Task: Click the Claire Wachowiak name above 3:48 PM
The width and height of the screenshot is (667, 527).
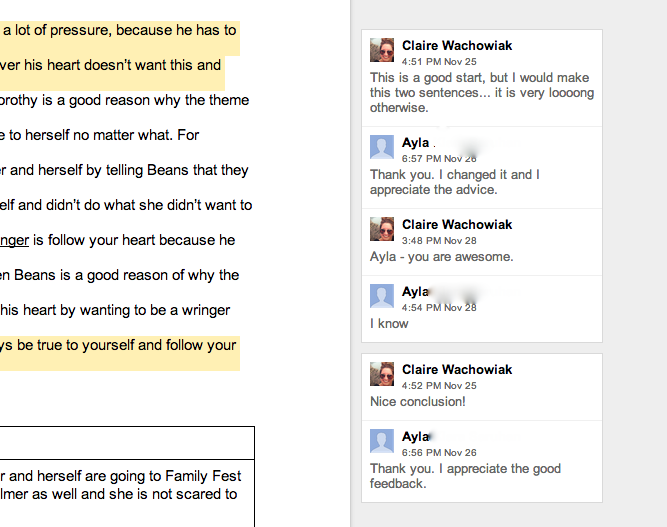Action: point(456,225)
